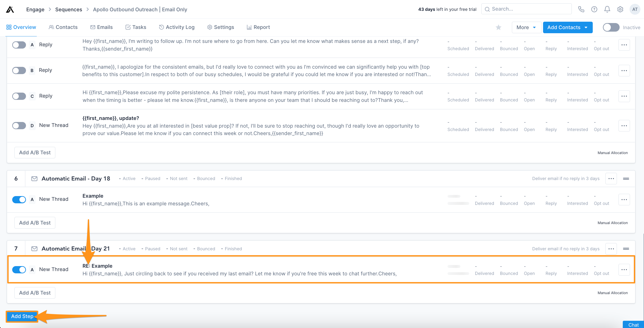Open the phone dialer icon
This screenshot has width=644, height=328.
click(581, 9)
